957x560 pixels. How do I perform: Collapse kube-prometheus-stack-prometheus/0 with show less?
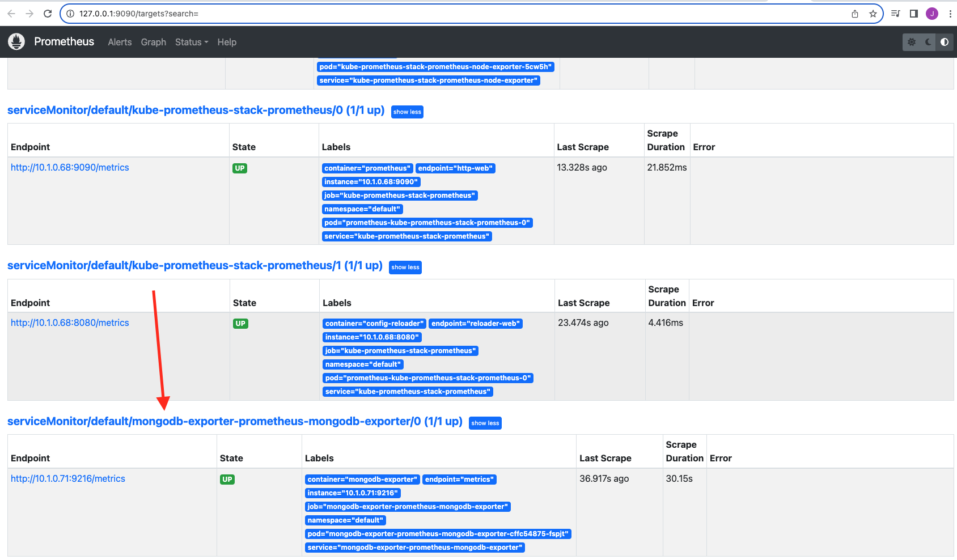click(407, 112)
